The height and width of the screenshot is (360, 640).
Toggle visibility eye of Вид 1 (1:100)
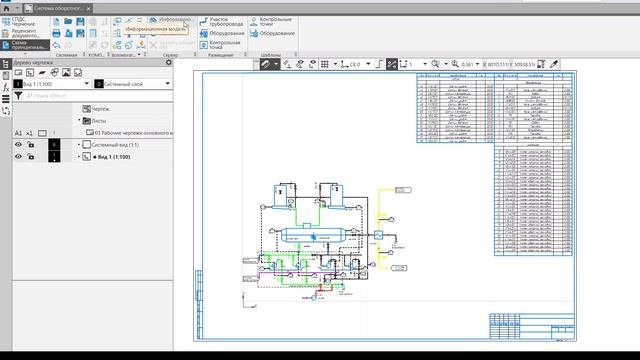pos(18,157)
